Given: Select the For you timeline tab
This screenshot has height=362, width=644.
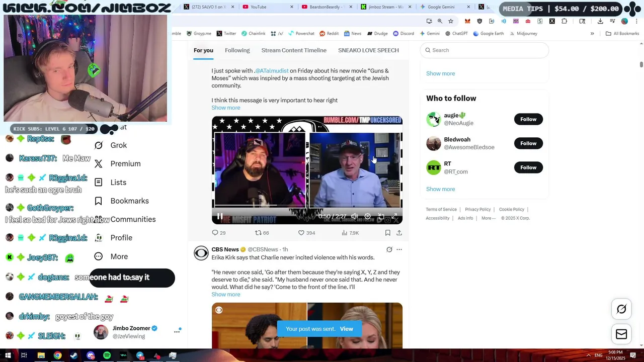Looking at the screenshot, I should 203,50.
